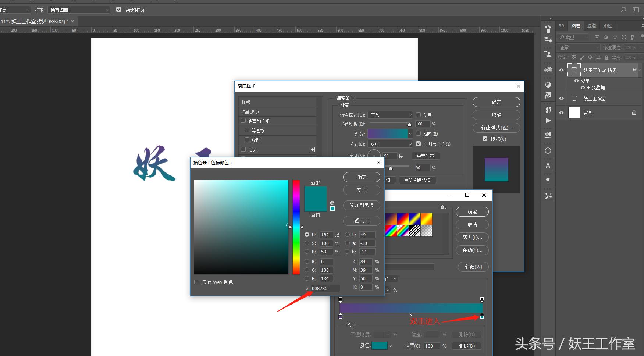The width and height of the screenshot is (644, 356).
Task: Open the Adjustments panel icon
Action: (548, 85)
